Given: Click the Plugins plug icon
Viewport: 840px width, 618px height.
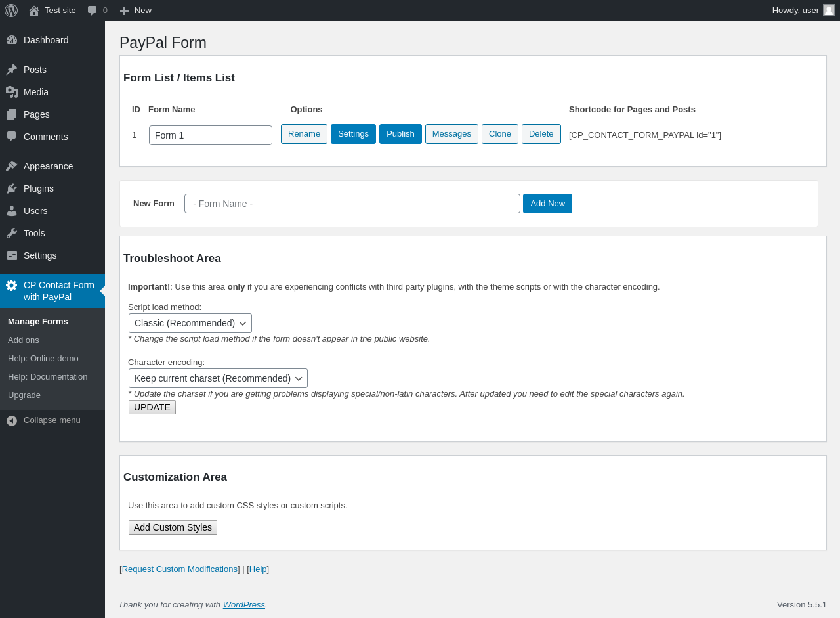Looking at the screenshot, I should pos(12,188).
